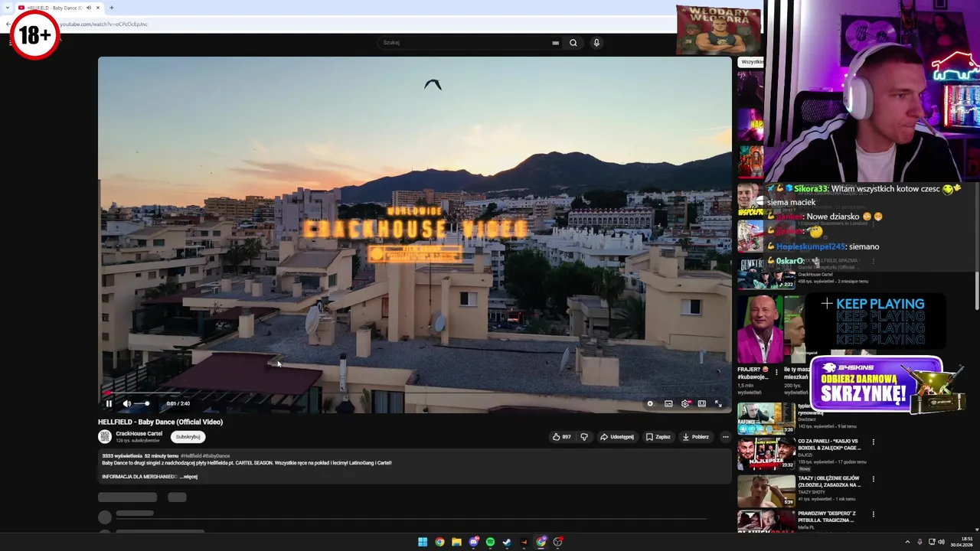The width and height of the screenshot is (980, 551).
Task: Click the #Hellfield hashtag link
Action: tap(189, 456)
